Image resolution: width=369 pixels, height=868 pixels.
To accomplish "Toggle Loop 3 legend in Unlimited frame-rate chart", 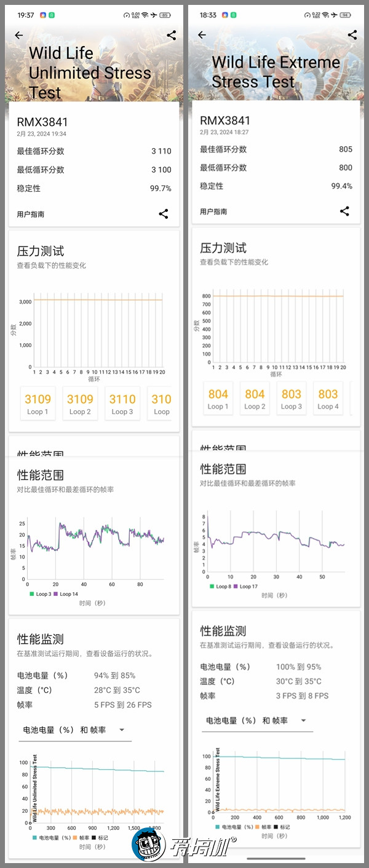I will (40, 594).
